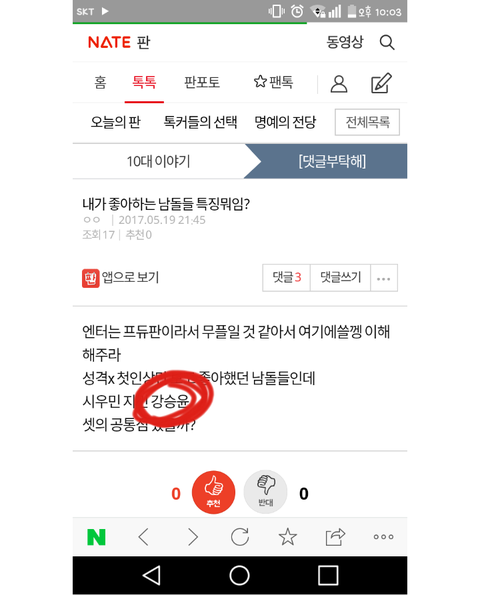Tap the profile person icon
This screenshot has height=595, width=480.
338,83
